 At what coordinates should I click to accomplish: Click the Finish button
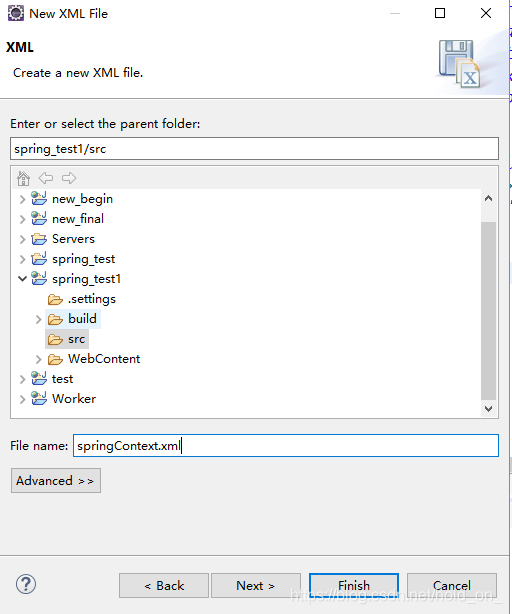point(354,586)
